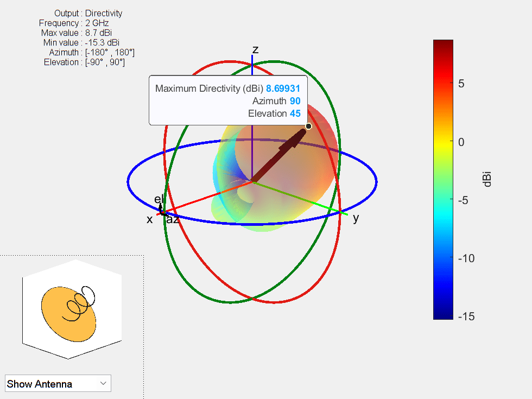
Task: Click the el elevation direction label
Action: tap(159, 199)
